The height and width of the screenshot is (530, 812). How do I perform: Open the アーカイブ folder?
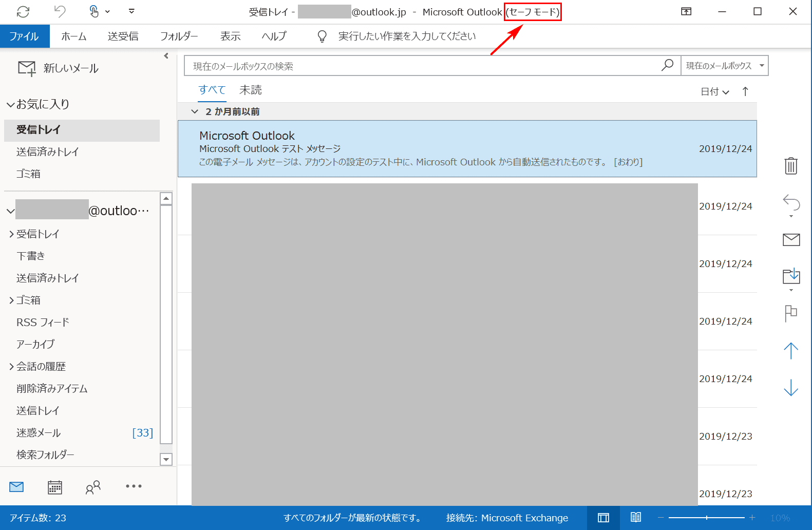(x=35, y=345)
